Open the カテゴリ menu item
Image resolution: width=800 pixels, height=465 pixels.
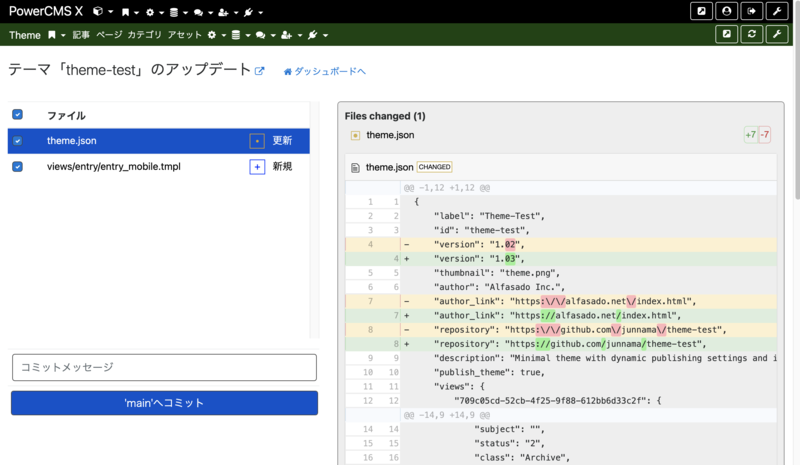tap(144, 35)
